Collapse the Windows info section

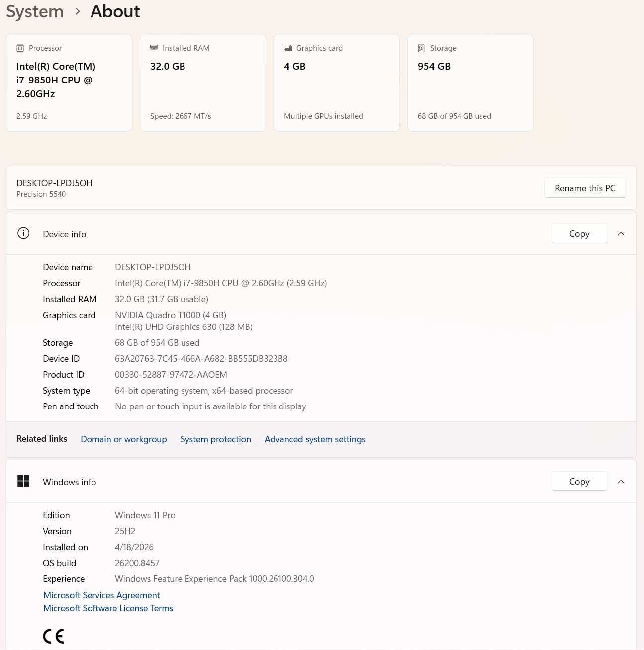(621, 482)
